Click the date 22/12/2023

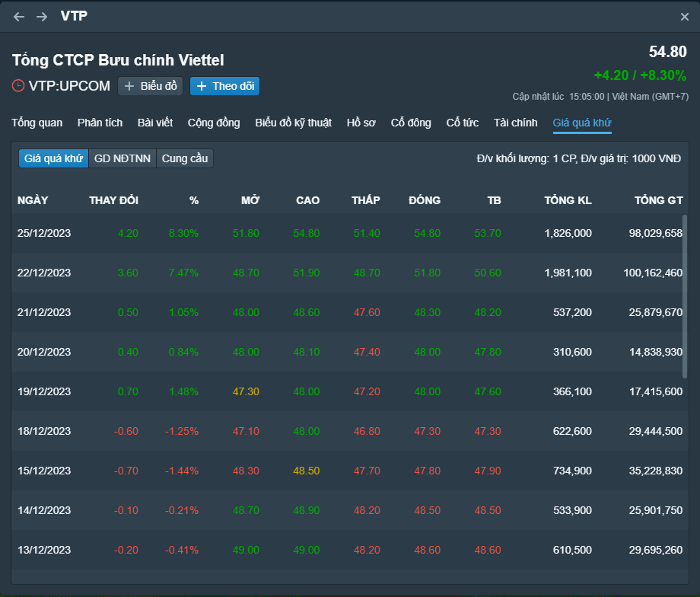click(44, 273)
